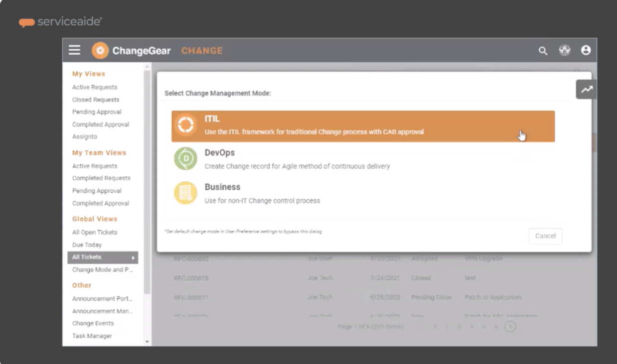Open ticket RFC-000878 in background list
This screenshot has width=617, height=364.
click(191, 278)
